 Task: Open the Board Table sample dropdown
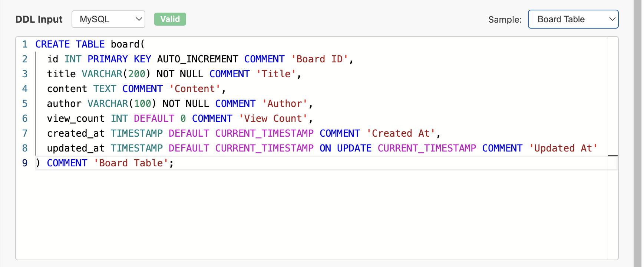coord(573,19)
